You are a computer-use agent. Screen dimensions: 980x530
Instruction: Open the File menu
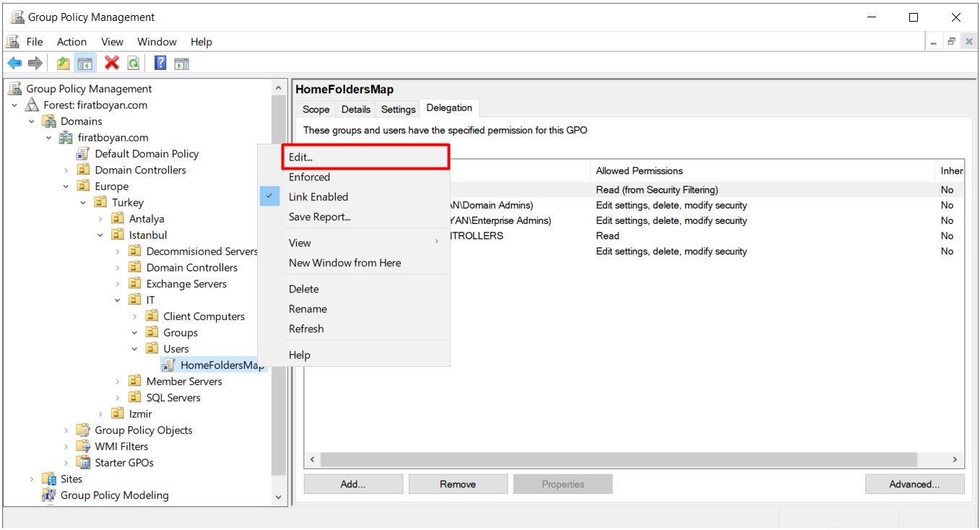click(35, 42)
